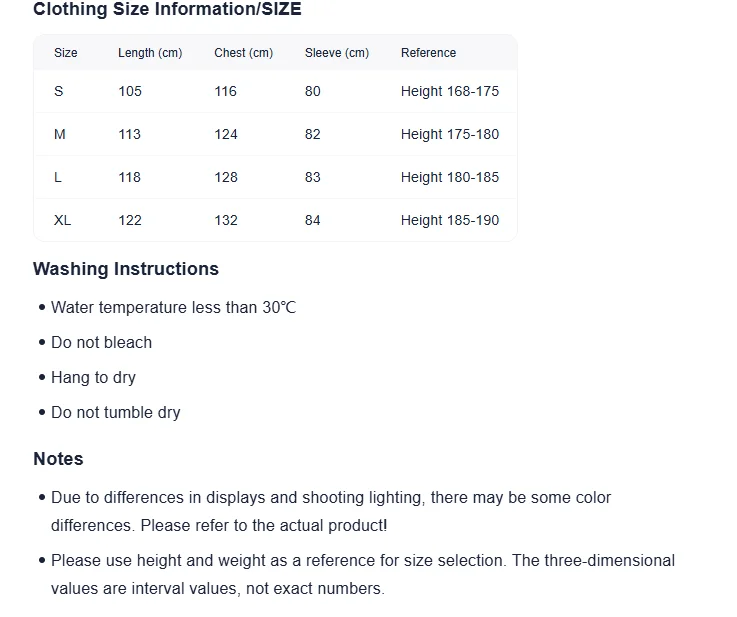Click the Do not tumble dry instruction

[116, 413]
